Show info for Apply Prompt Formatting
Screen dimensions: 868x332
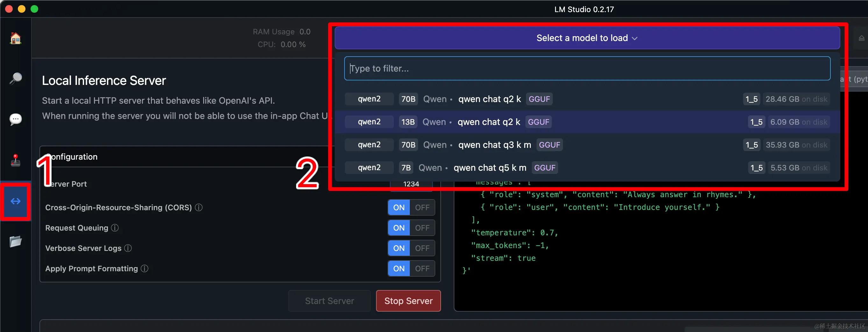coord(145,268)
